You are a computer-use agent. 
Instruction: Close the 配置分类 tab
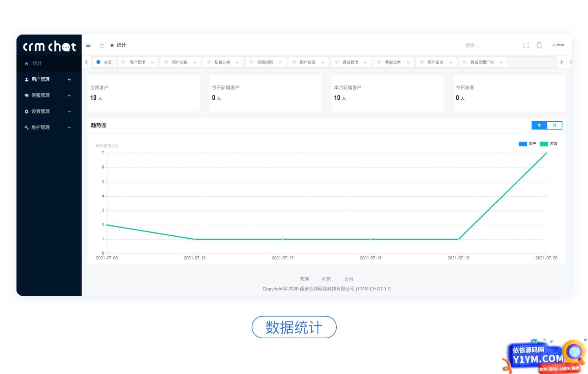[237, 62]
